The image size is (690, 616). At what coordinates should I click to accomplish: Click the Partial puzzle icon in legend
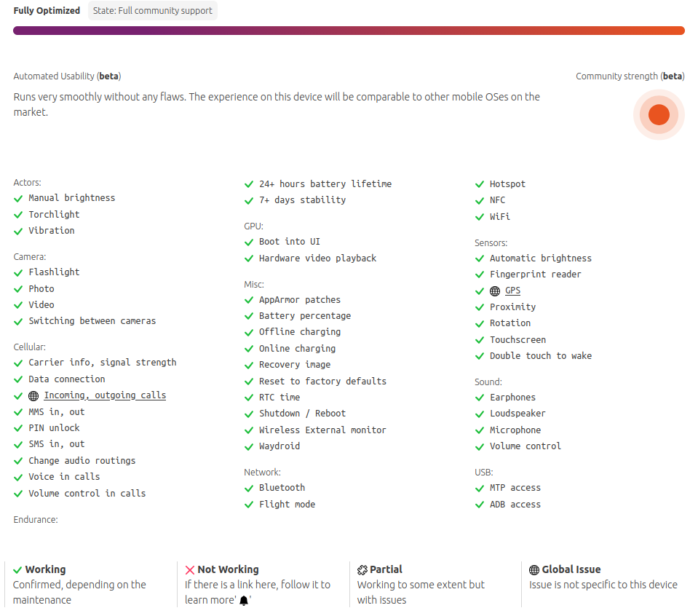362,570
